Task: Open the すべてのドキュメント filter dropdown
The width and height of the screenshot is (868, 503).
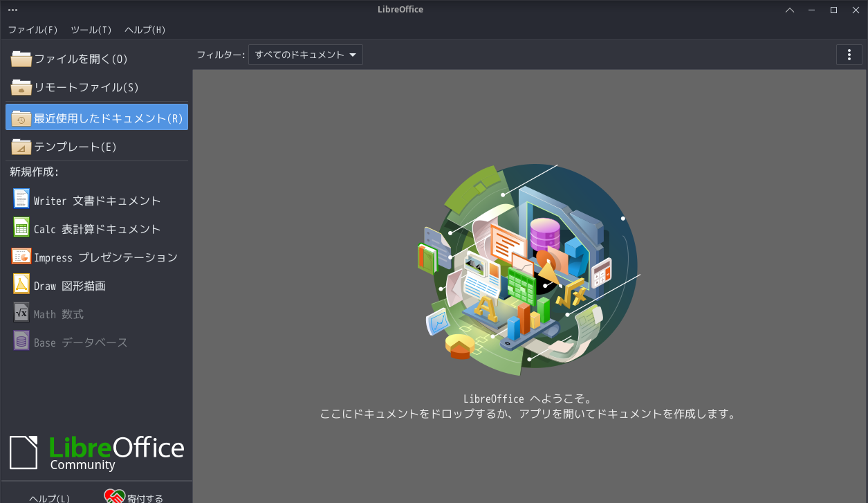Action: pos(305,54)
